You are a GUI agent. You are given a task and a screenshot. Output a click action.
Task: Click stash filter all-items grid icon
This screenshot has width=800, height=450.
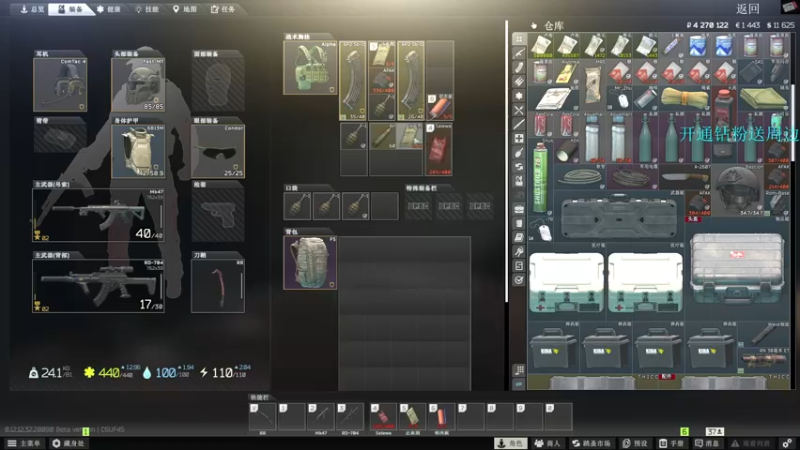coord(519,39)
